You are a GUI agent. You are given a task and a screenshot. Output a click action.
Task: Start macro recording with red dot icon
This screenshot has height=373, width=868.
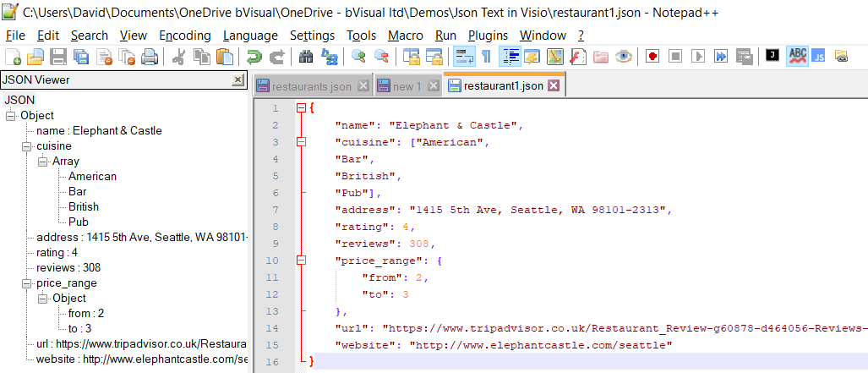pos(652,57)
